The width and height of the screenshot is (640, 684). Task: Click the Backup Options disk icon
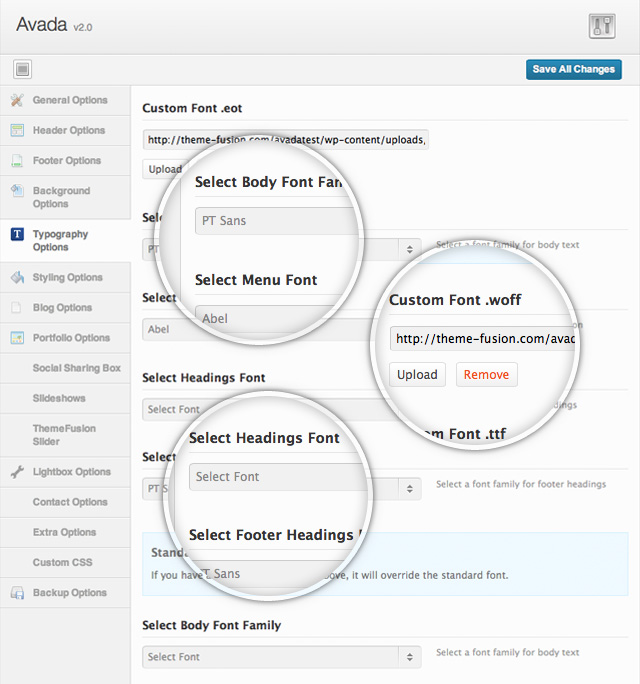coord(17,593)
